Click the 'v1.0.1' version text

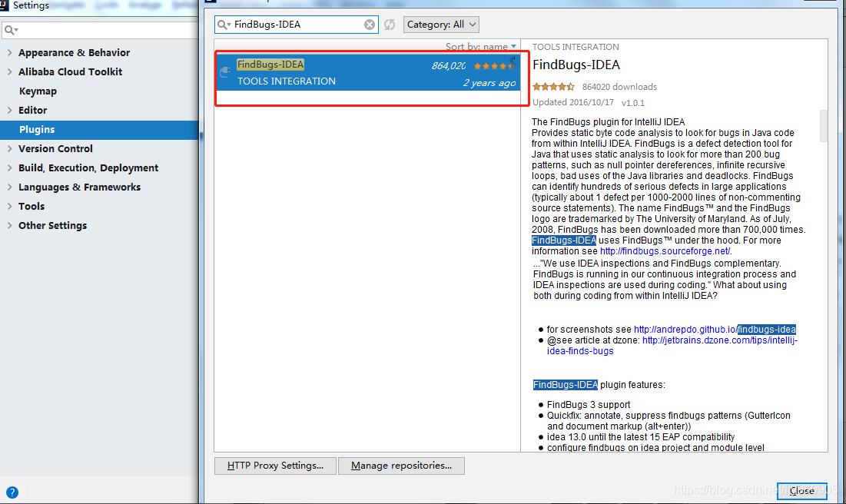633,102
